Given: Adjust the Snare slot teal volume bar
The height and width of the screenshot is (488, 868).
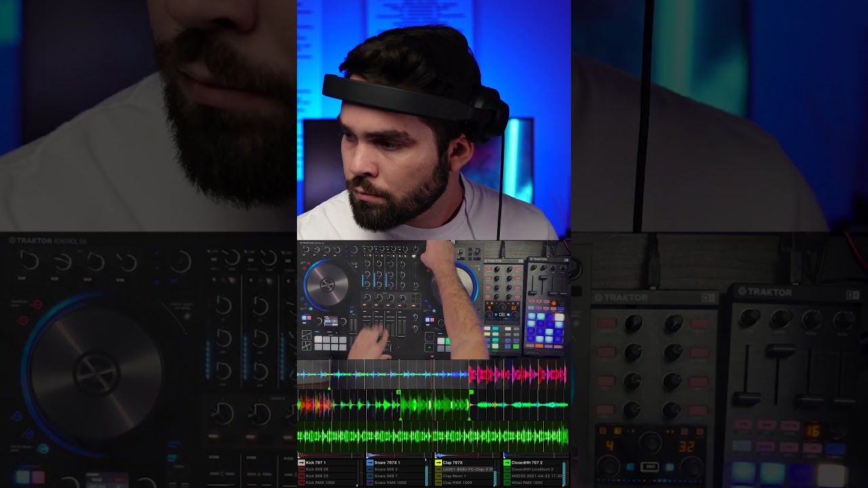Looking at the screenshot, I should click(x=427, y=476).
